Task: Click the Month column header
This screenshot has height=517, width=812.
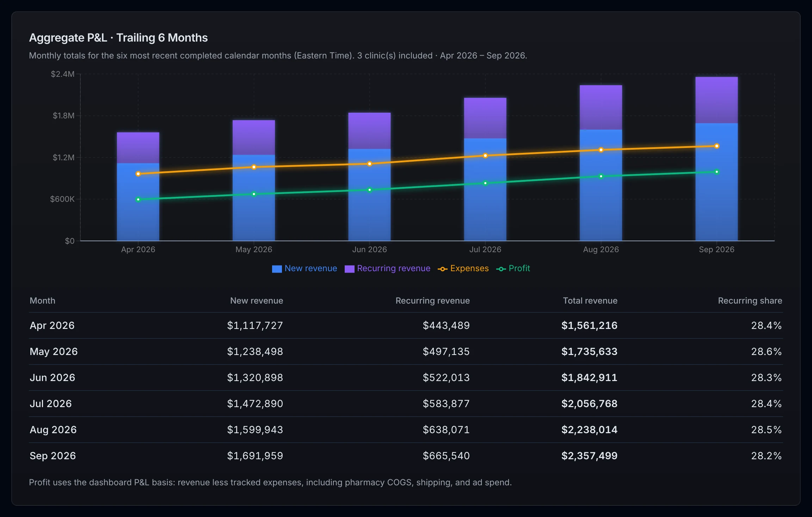Action: click(42, 300)
